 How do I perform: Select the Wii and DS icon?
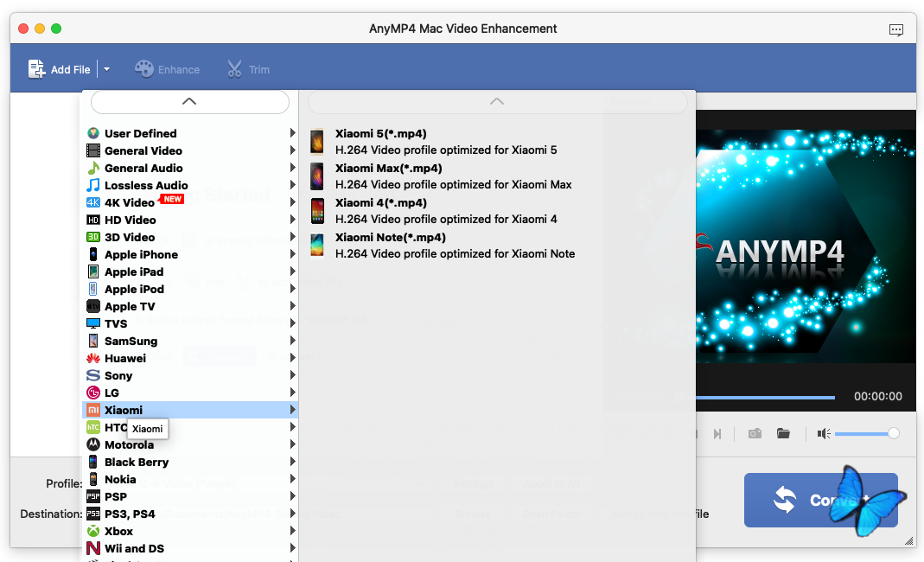pyautogui.click(x=93, y=548)
